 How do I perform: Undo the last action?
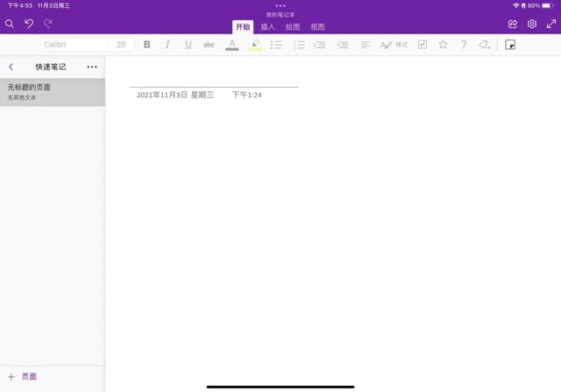point(29,24)
